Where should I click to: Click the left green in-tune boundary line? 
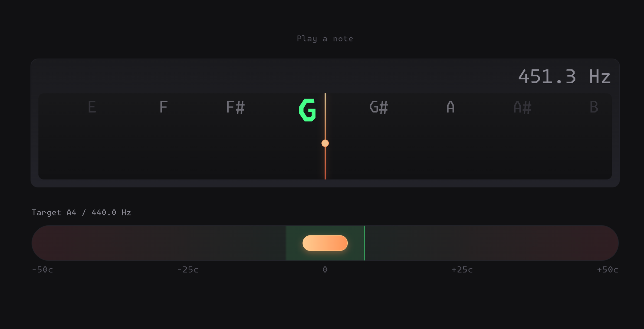(x=286, y=243)
